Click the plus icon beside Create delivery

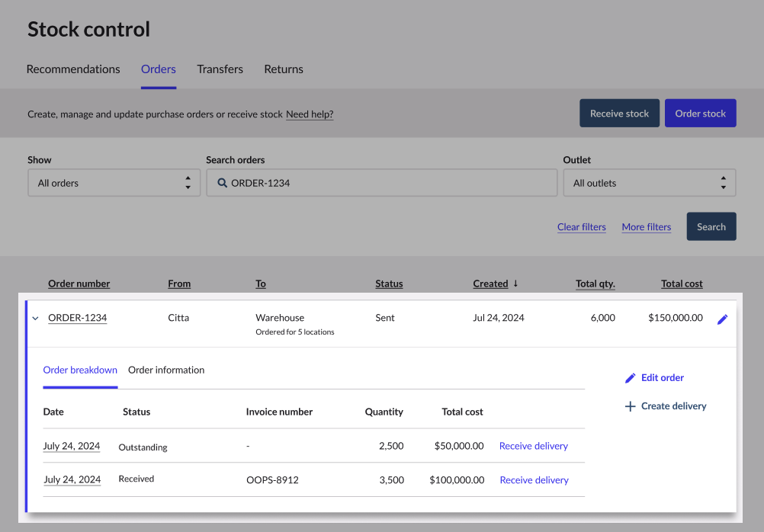point(630,406)
